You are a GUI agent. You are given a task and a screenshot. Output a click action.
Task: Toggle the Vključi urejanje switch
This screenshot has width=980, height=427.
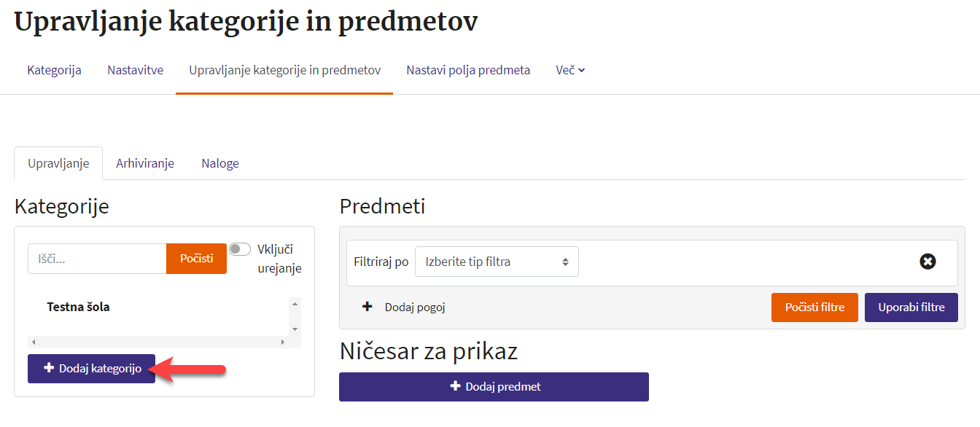(x=240, y=249)
